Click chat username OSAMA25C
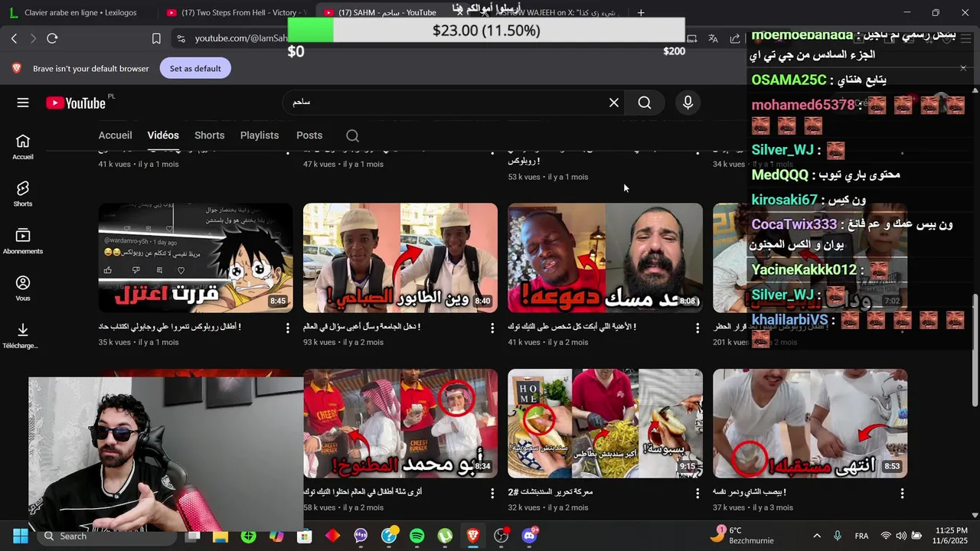980x551 pixels. coord(789,80)
